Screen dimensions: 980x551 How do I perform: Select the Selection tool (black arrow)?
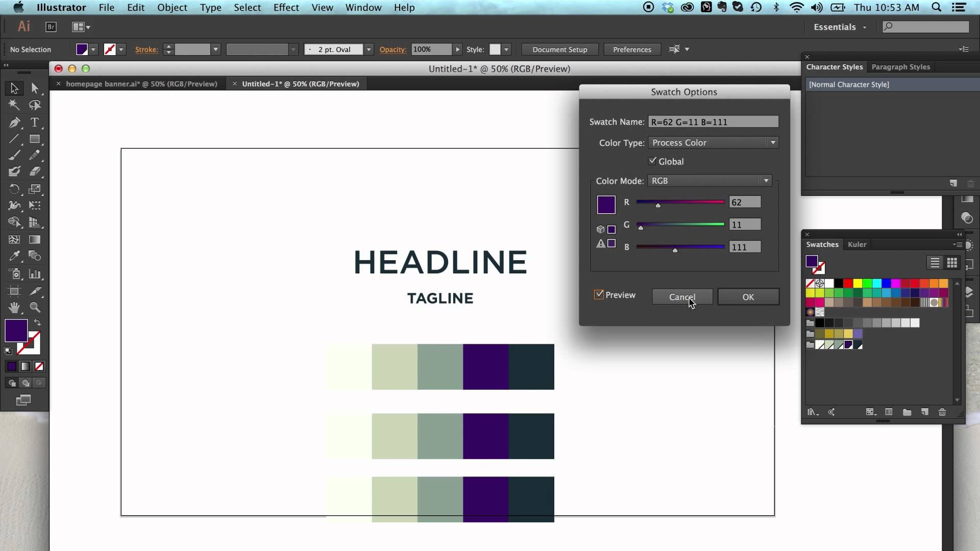[14, 88]
